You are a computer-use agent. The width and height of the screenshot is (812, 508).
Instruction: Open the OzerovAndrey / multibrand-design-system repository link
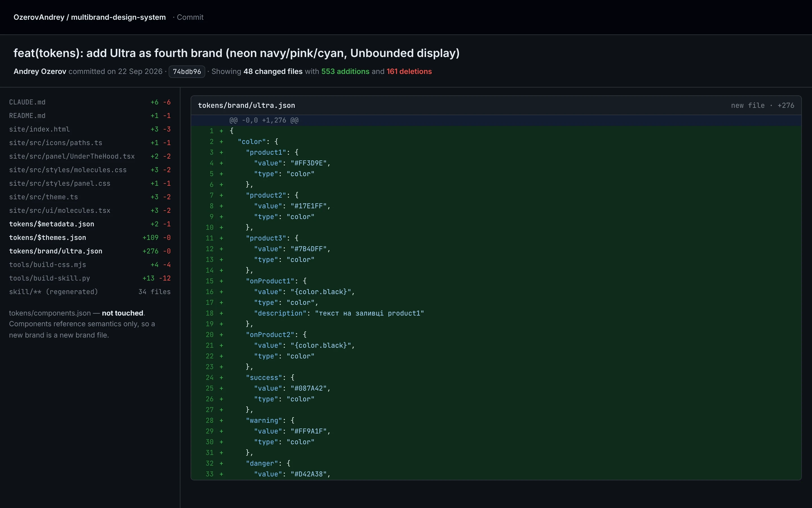point(90,17)
